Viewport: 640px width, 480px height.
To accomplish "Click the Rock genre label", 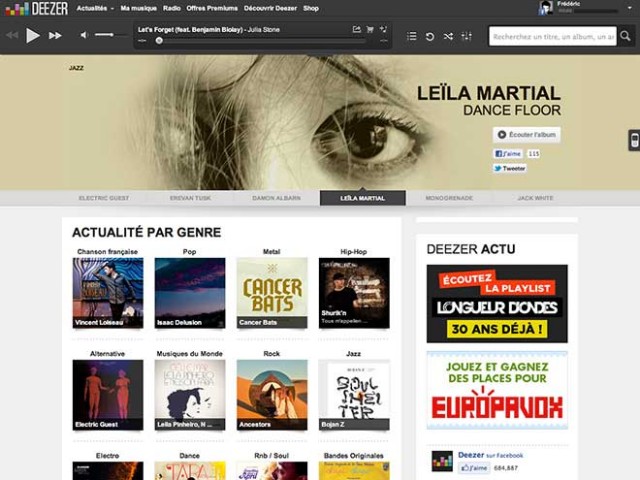I will pos(271,353).
